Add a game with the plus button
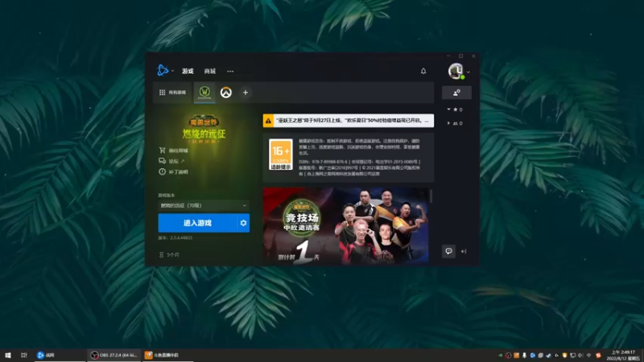644x362 pixels. click(x=246, y=93)
